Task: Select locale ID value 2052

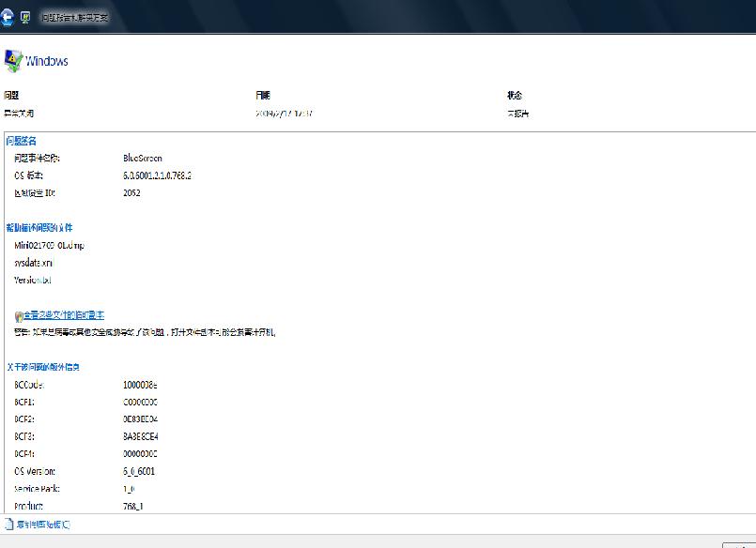Action: pyautogui.click(x=131, y=193)
